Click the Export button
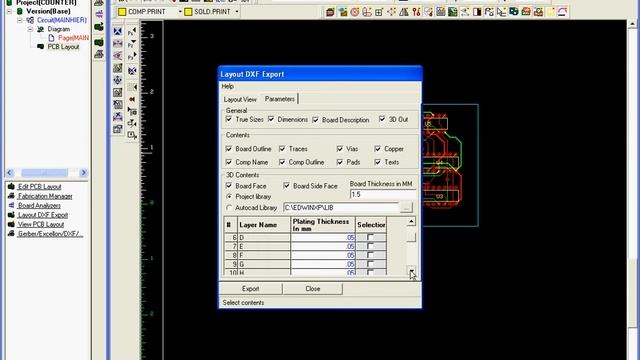Viewport: 640px width, 360px height. [x=251, y=289]
